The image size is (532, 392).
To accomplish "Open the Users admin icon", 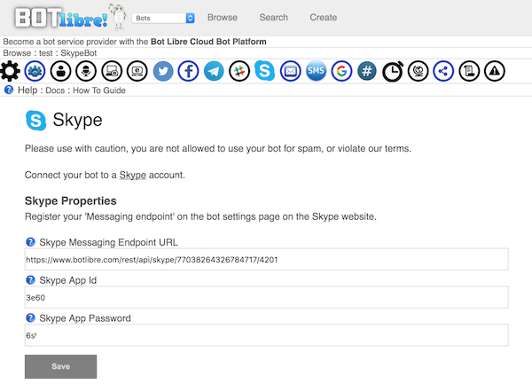I will point(35,71).
